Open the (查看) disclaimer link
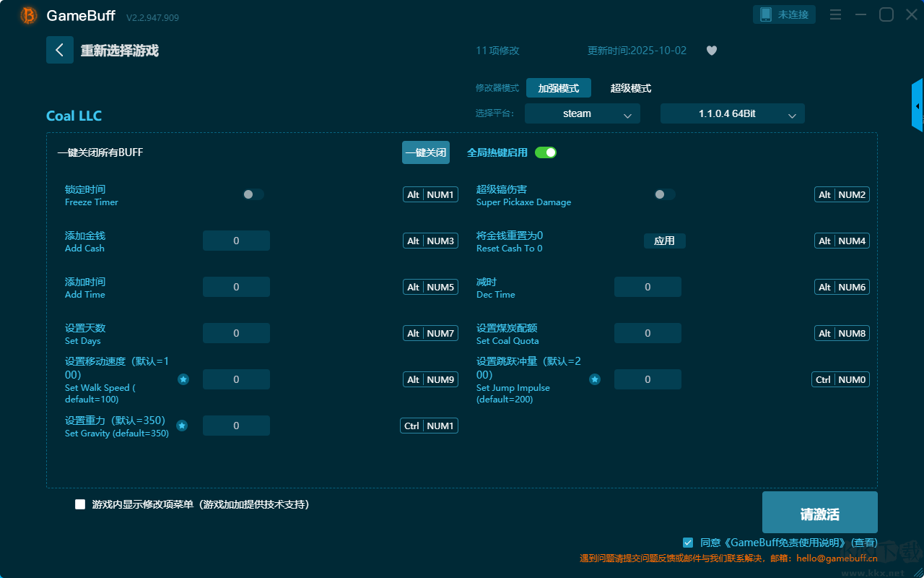Viewport: 924px width, 578px height. tap(864, 542)
